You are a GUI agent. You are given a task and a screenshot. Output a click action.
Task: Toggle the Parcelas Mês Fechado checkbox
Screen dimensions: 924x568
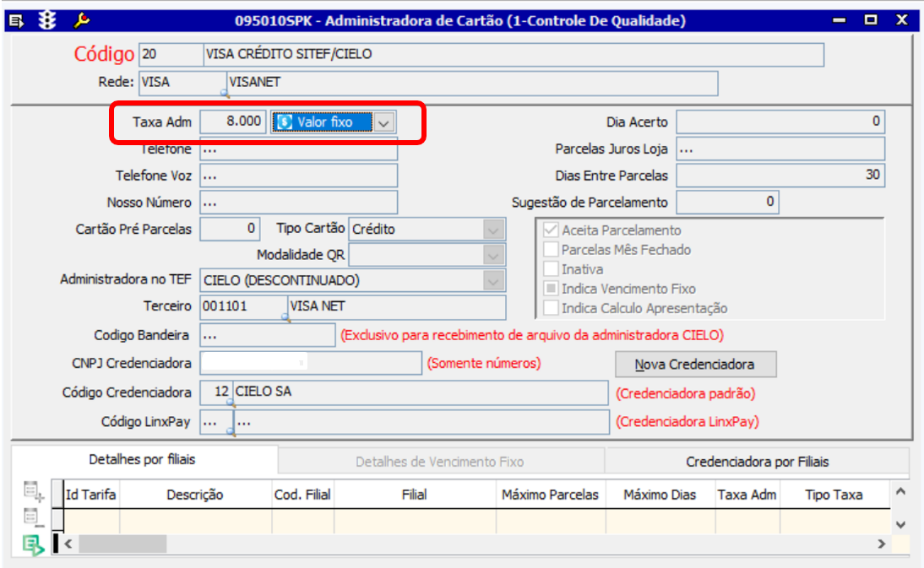coord(551,249)
